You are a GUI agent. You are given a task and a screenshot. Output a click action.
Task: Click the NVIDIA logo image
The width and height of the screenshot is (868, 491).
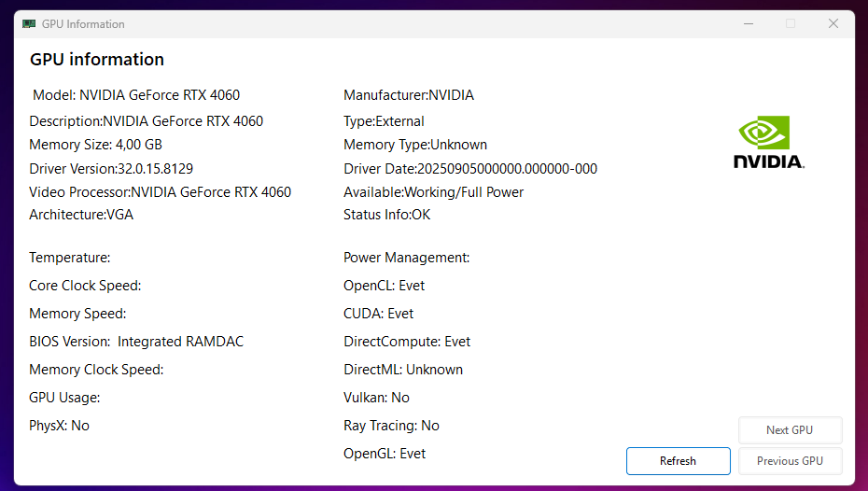[769, 142]
